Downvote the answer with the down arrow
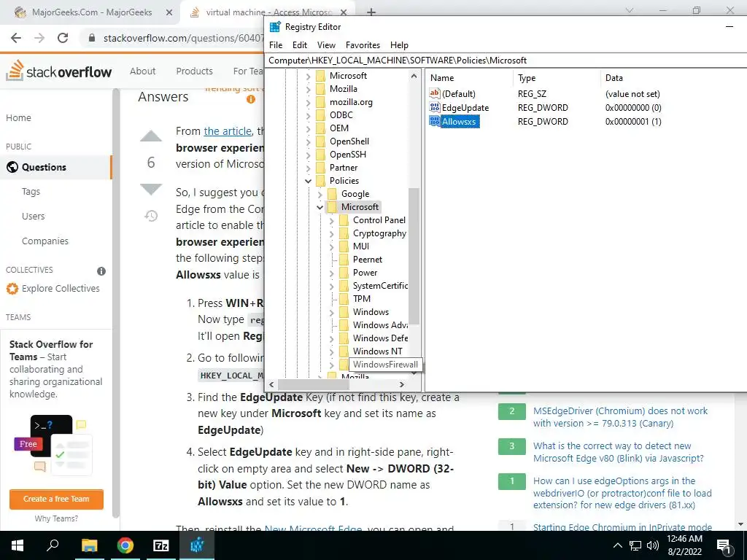Screen dimensions: 747x560 click(x=151, y=189)
